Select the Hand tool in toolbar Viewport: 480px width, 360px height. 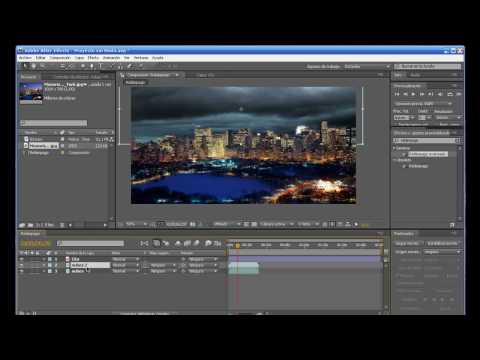pyautogui.click(x=34, y=66)
